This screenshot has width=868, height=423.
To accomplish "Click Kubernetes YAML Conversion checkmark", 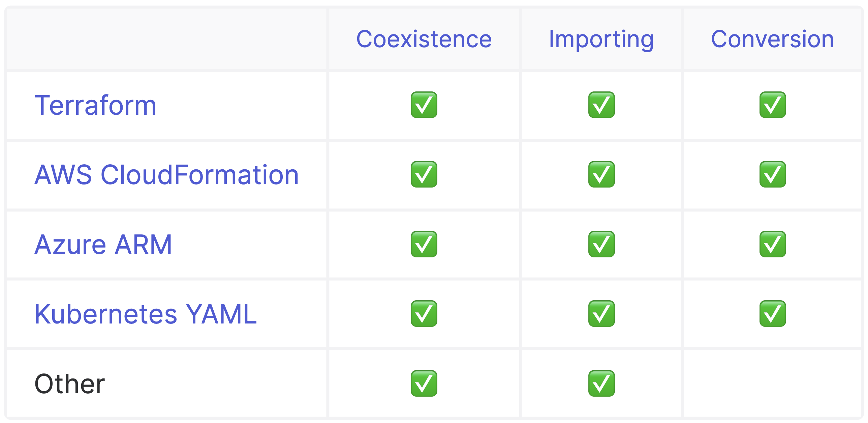I will pos(773,314).
